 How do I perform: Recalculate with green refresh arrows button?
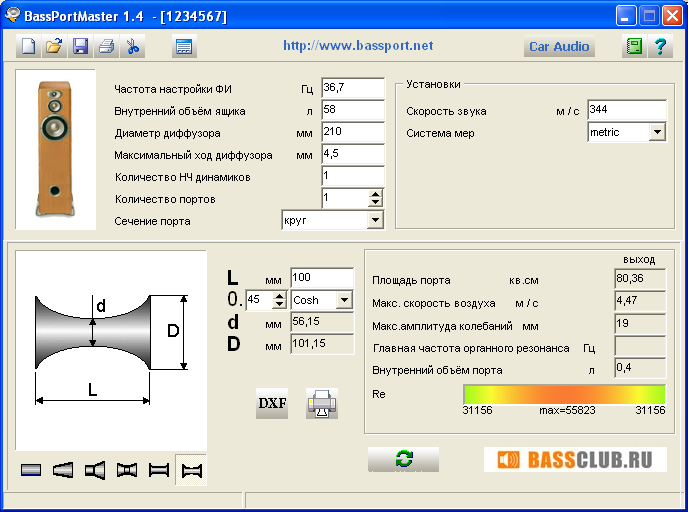404,459
